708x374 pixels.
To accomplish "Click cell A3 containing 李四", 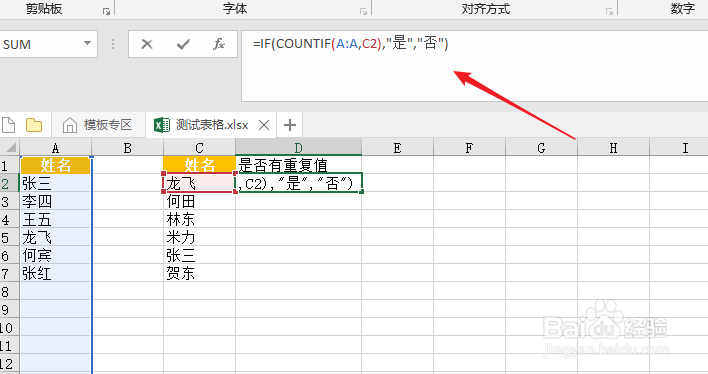I will 56,201.
